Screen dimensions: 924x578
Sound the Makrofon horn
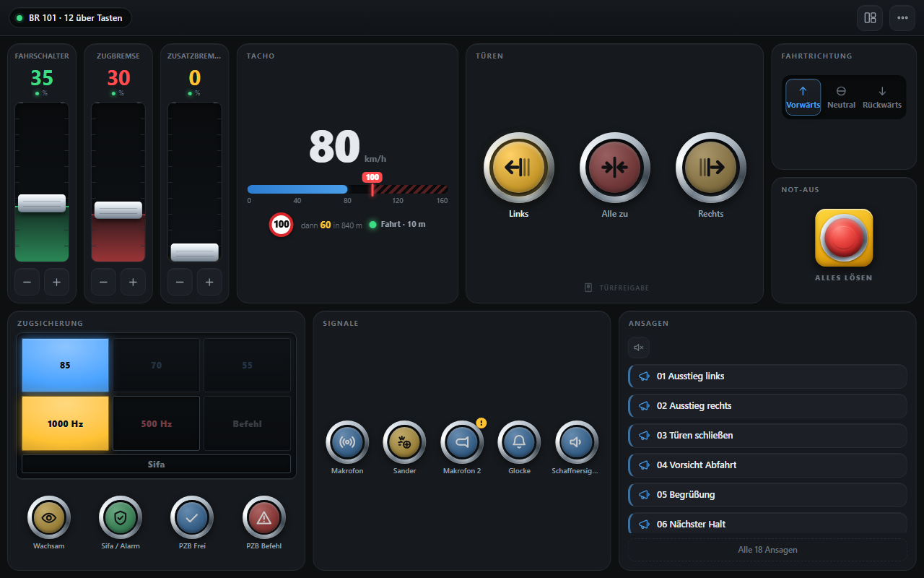pos(347,442)
